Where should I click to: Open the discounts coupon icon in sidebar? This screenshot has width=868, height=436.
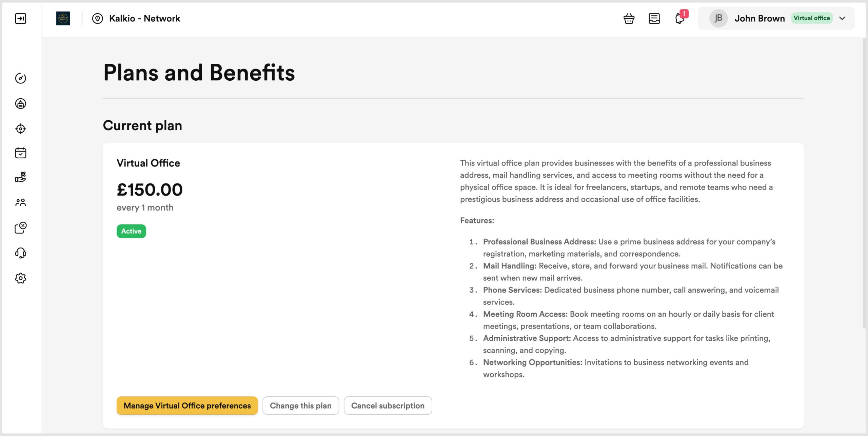click(21, 227)
